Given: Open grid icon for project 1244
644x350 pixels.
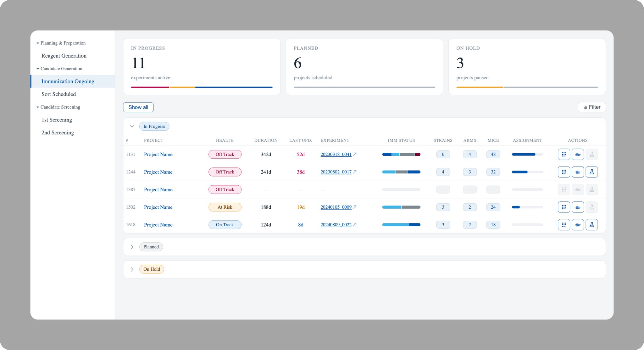Looking at the screenshot, I should pyautogui.click(x=564, y=172).
